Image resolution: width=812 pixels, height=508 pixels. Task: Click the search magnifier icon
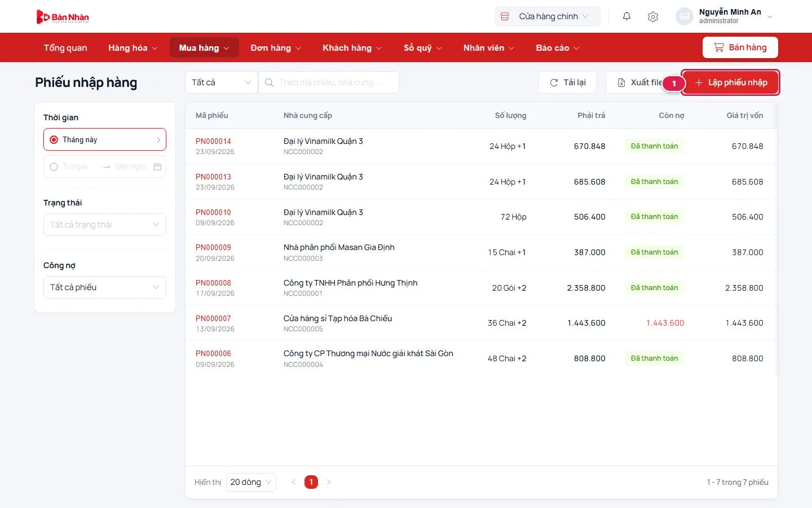tap(269, 82)
